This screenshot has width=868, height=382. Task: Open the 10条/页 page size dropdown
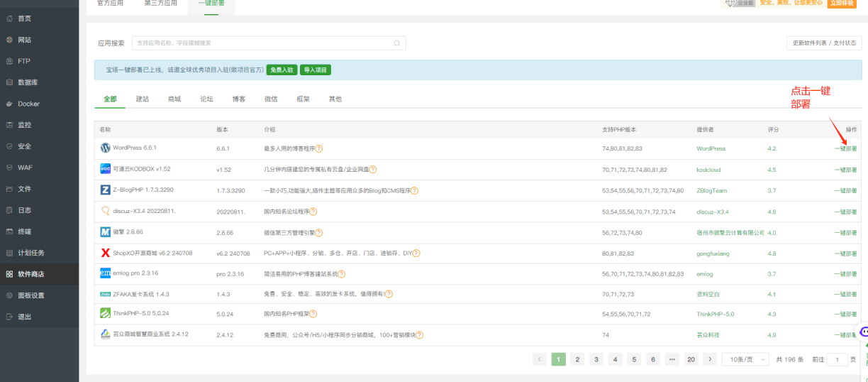[x=745, y=359]
